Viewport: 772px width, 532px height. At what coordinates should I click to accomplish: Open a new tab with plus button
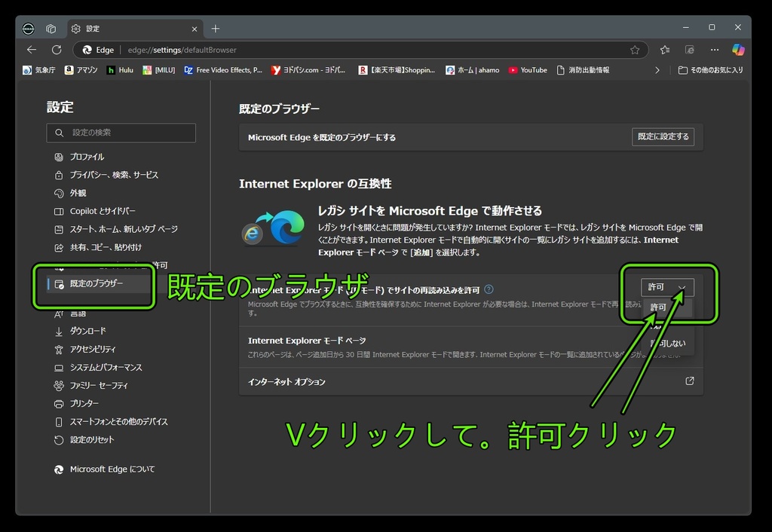[215, 29]
